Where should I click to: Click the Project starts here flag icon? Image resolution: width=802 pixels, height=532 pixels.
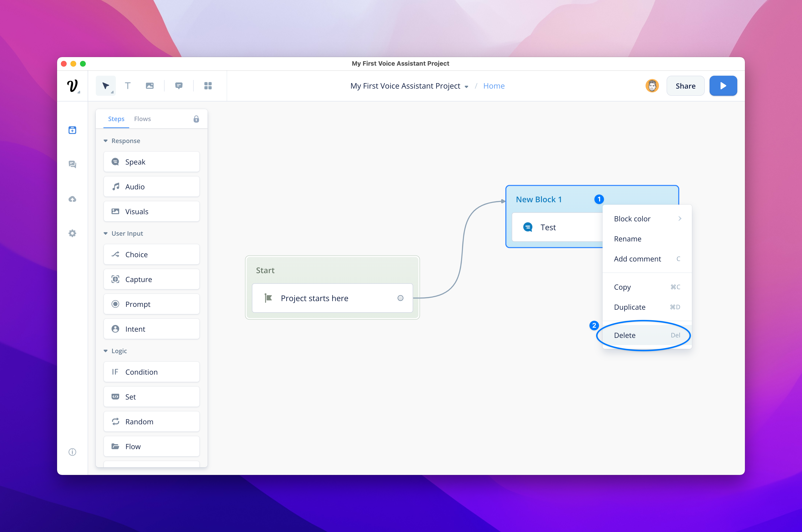click(268, 298)
